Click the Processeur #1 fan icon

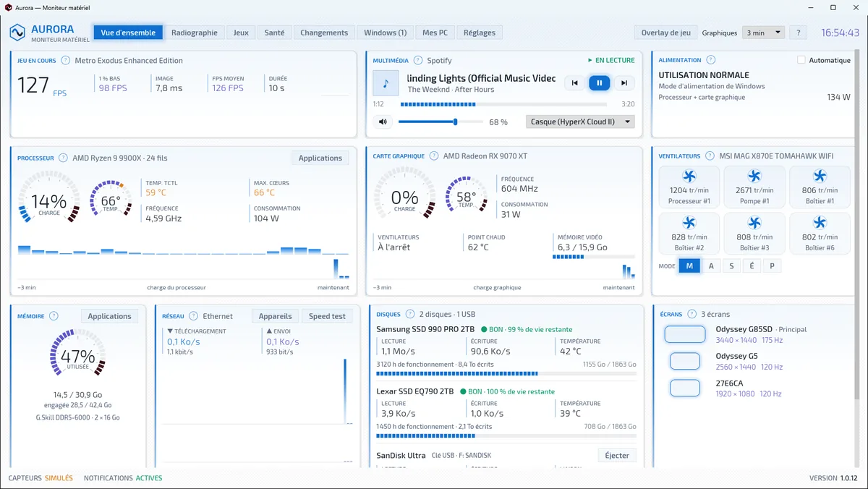pos(689,176)
